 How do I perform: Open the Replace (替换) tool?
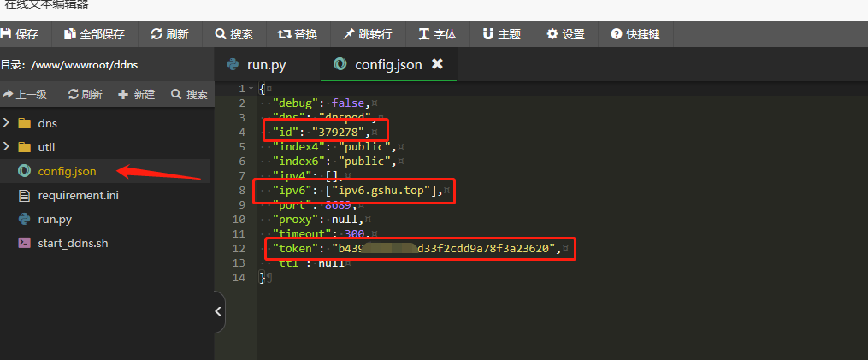(x=298, y=34)
